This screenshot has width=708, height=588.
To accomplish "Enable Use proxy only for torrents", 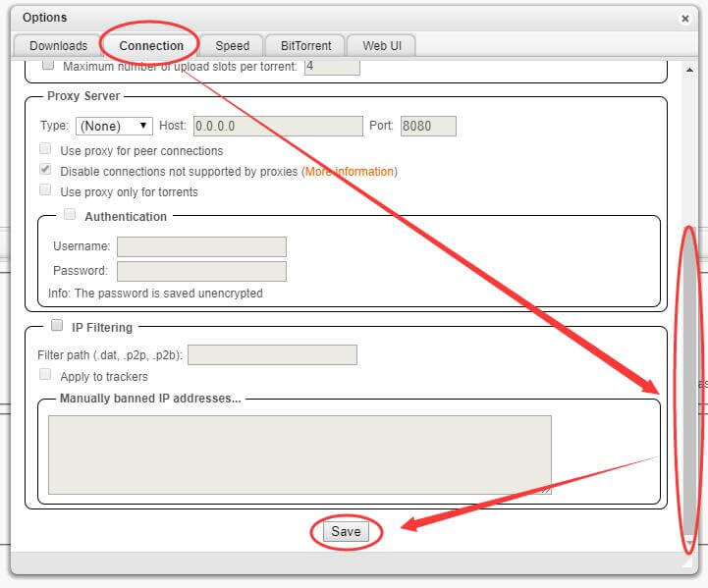I will pos(45,191).
